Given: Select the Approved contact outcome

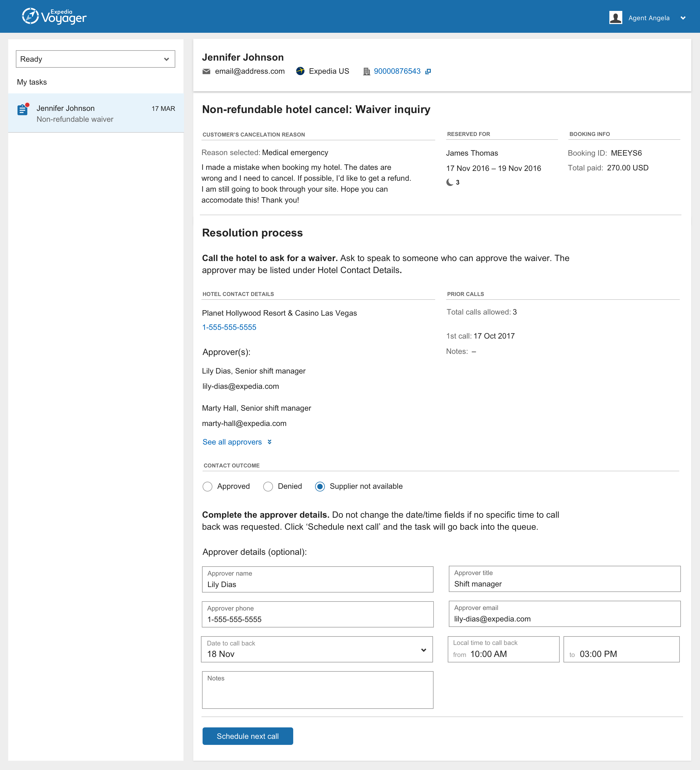Looking at the screenshot, I should tap(207, 486).
